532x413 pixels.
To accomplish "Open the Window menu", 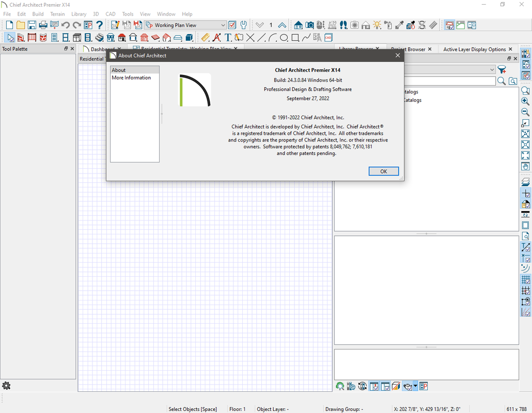I will pyautogui.click(x=166, y=14).
